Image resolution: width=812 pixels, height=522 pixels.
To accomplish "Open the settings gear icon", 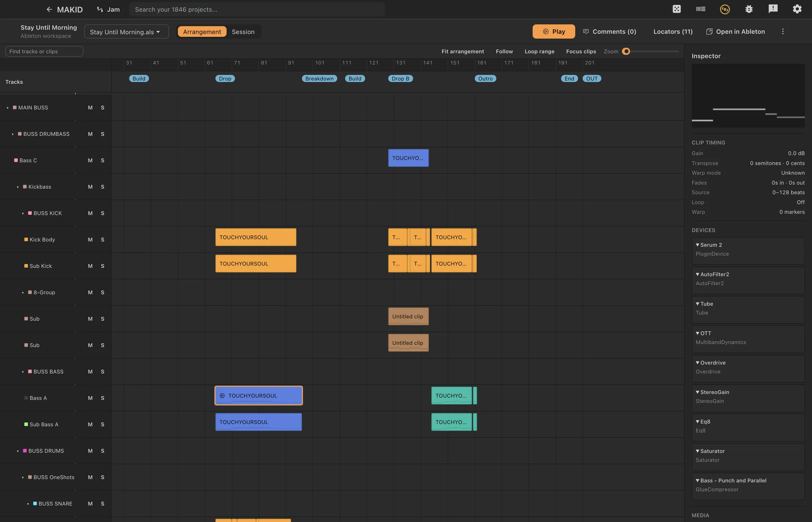I will 797,9.
